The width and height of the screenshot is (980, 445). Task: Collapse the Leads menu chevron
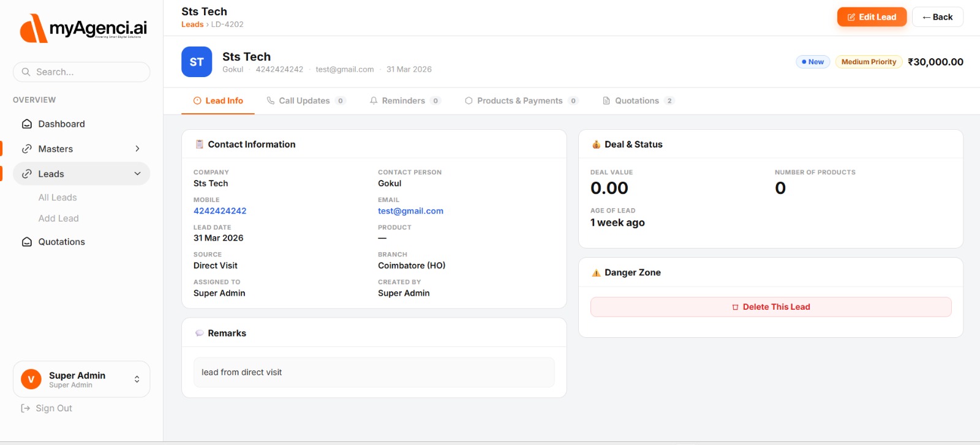tap(137, 174)
